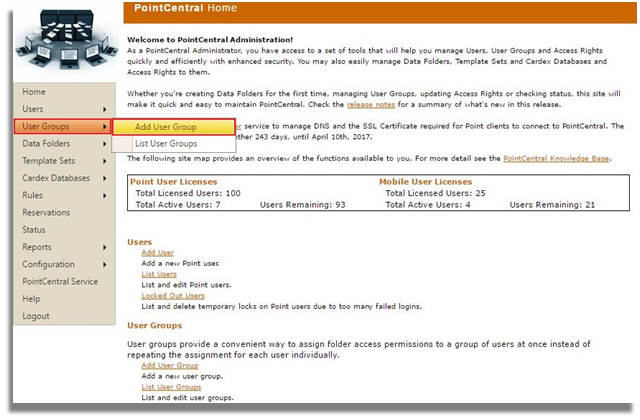Follow the List User Groups link in site map
Viewport: 640px width, 420px height.
(171, 387)
